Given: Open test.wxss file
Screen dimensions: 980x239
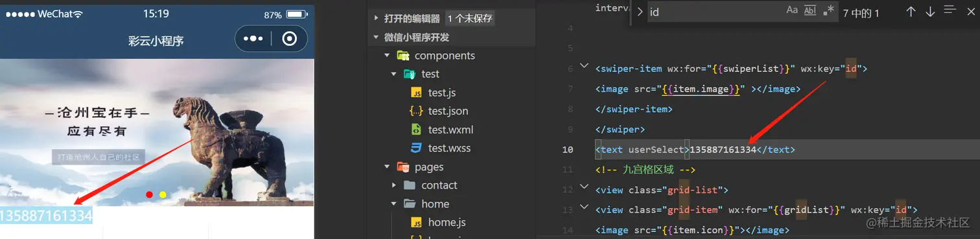Looking at the screenshot, I should click(449, 148).
